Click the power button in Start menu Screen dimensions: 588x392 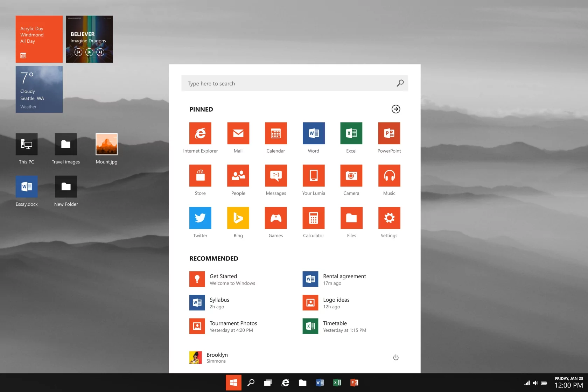[x=396, y=357]
